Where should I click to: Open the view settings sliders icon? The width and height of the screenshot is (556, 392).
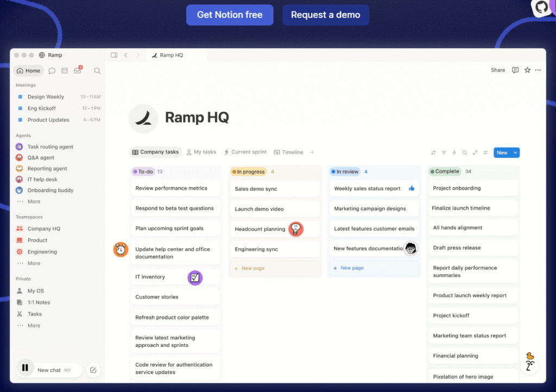coord(485,153)
